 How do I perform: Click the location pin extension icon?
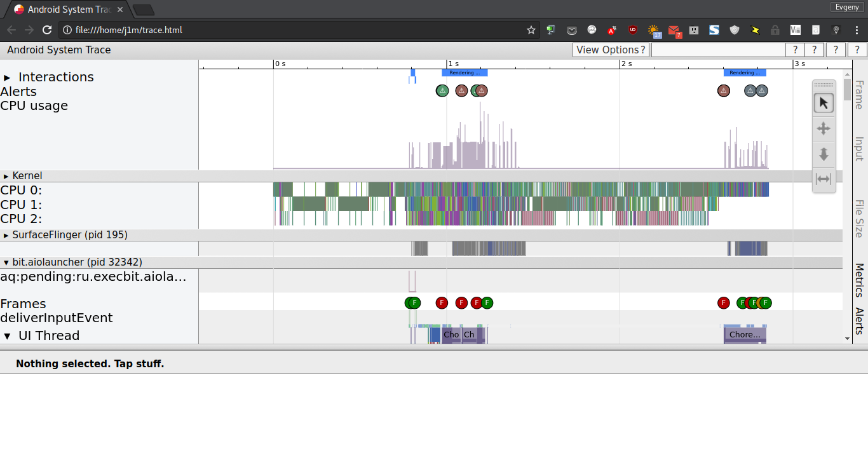836,30
